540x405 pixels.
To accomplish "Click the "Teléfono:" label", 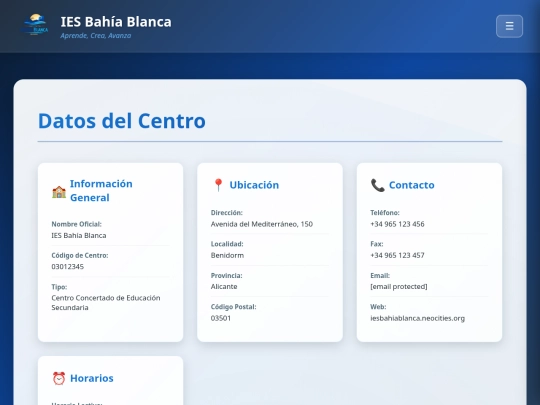I will [385, 213].
